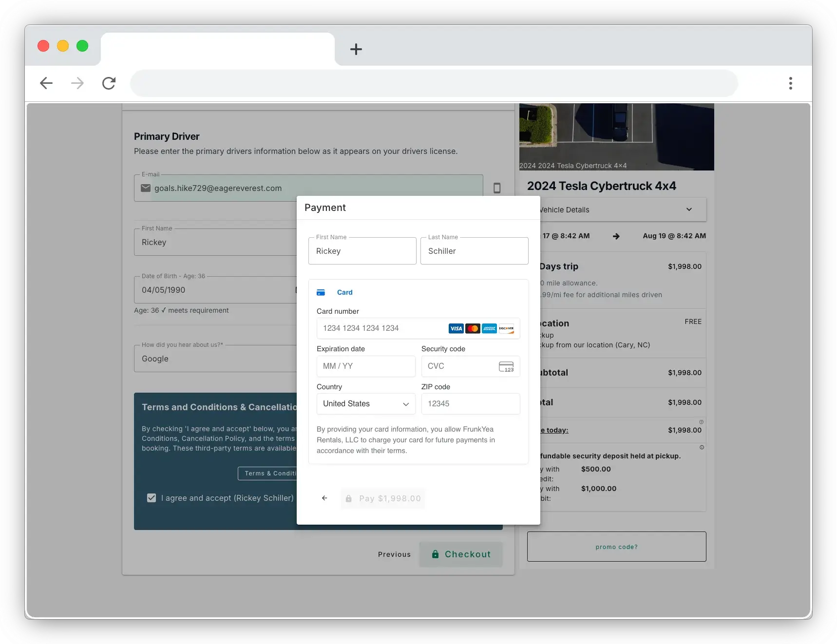Click the info icon next to due today
The width and height of the screenshot is (837, 644).
701,422
